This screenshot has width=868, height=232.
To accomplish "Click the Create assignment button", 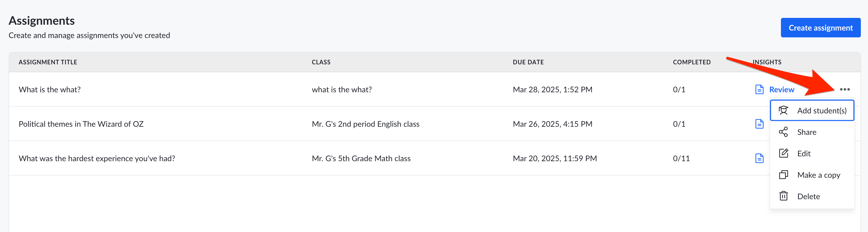I will 820,28.
